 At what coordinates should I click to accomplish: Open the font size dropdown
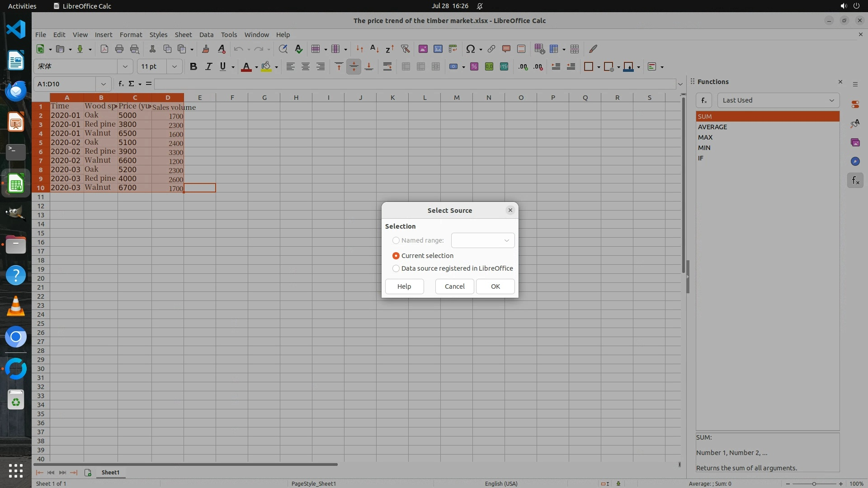point(174,66)
